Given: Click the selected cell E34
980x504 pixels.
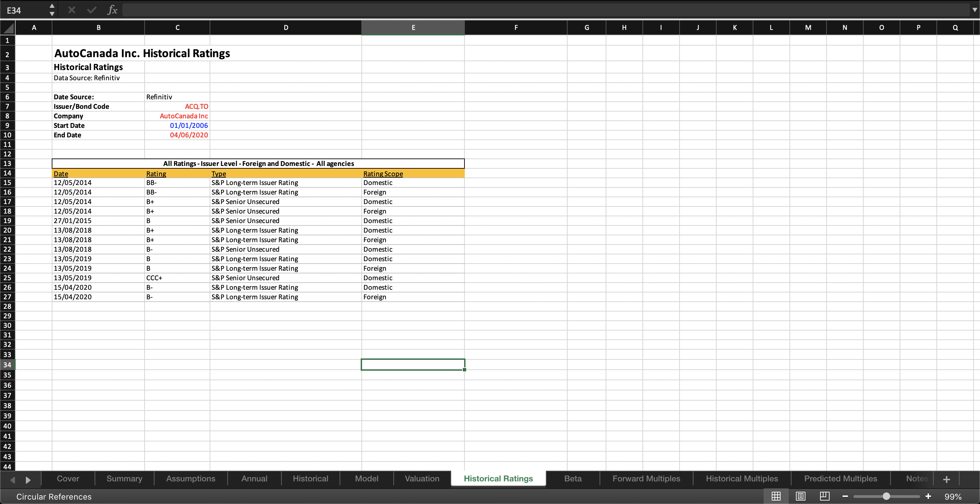Looking at the screenshot, I should click(413, 365).
